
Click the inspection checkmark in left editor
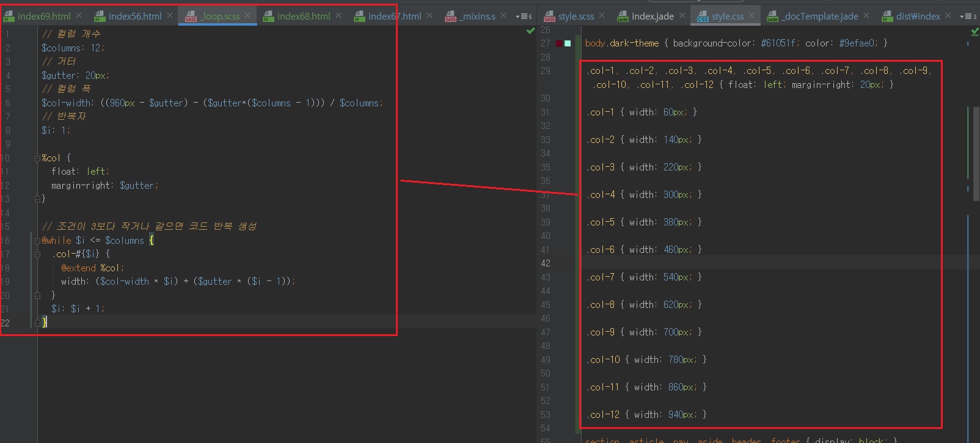click(530, 31)
